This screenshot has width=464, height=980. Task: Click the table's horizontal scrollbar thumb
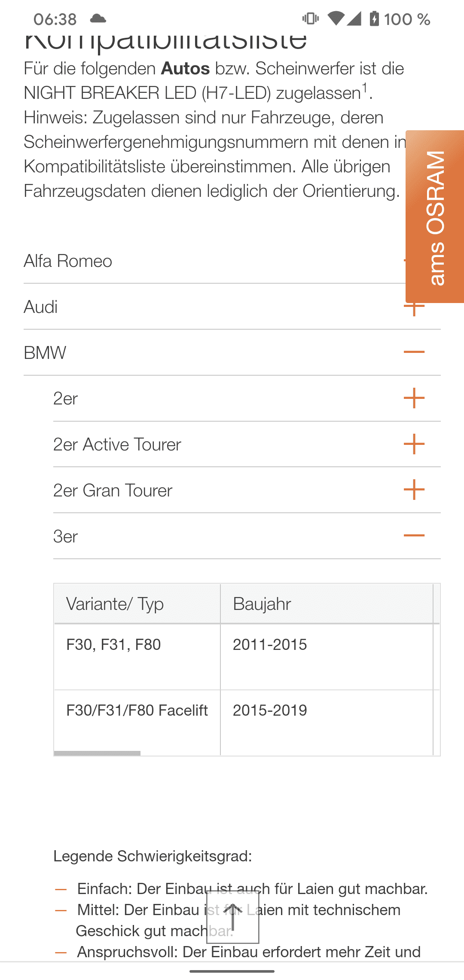point(97,753)
